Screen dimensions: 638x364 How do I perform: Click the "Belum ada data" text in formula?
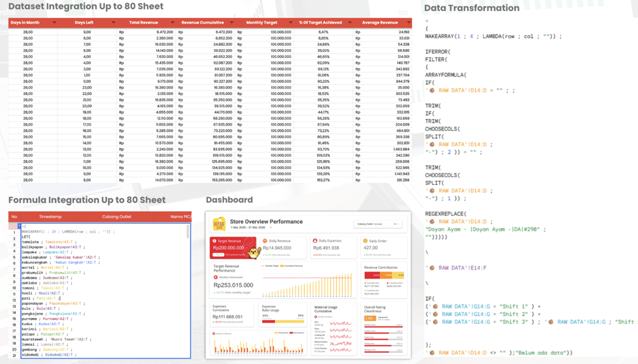click(542, 353)
